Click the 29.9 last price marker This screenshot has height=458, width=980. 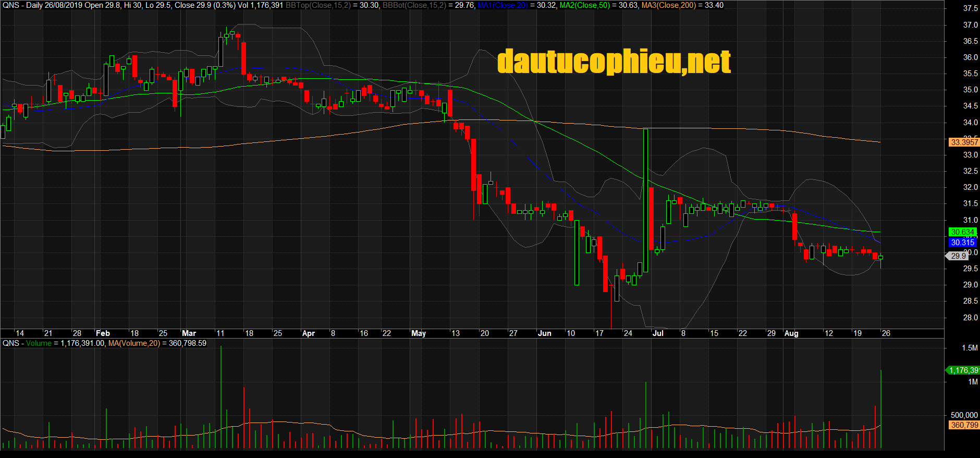[958, 256]
